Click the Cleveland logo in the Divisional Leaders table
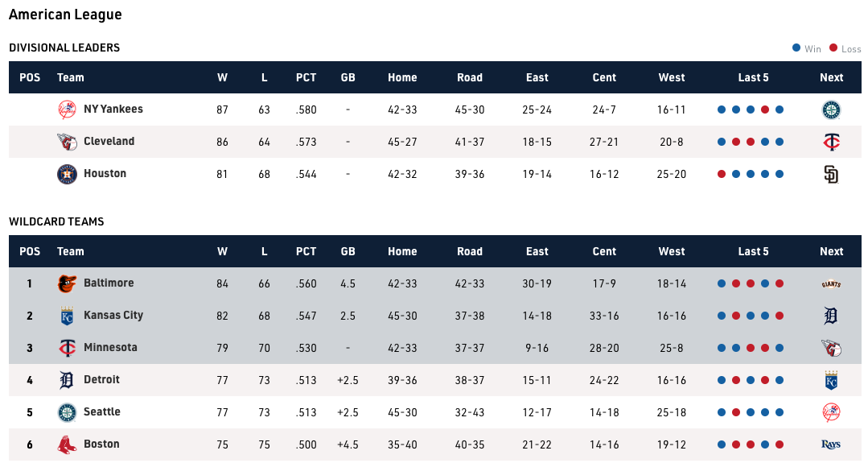The image size is (868, 463). coord(68,142)
